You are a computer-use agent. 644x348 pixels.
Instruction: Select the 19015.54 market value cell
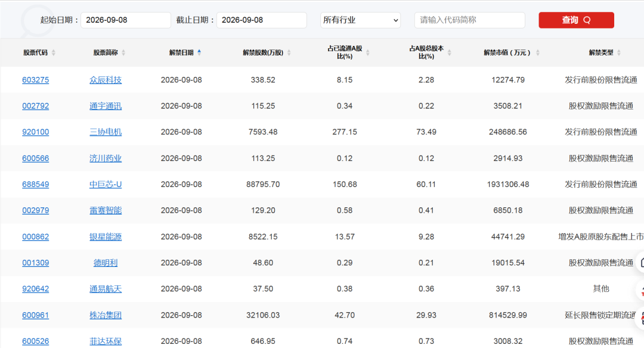508,263
